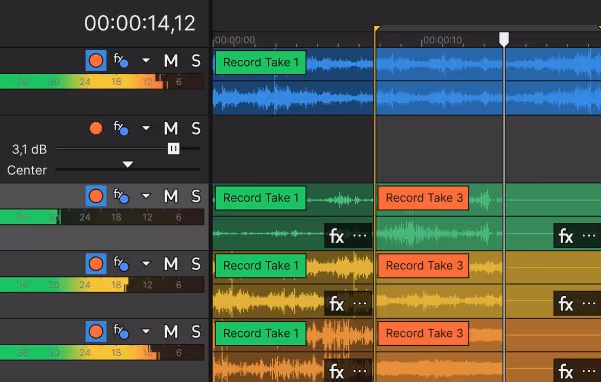Select Record Take 1 label on blue track

[x=261, y=62]
